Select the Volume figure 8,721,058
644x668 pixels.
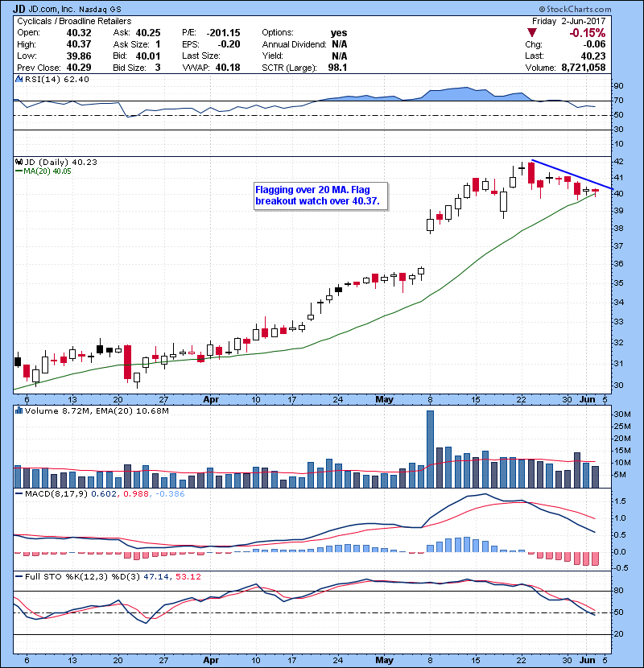(x=584, y=68)
